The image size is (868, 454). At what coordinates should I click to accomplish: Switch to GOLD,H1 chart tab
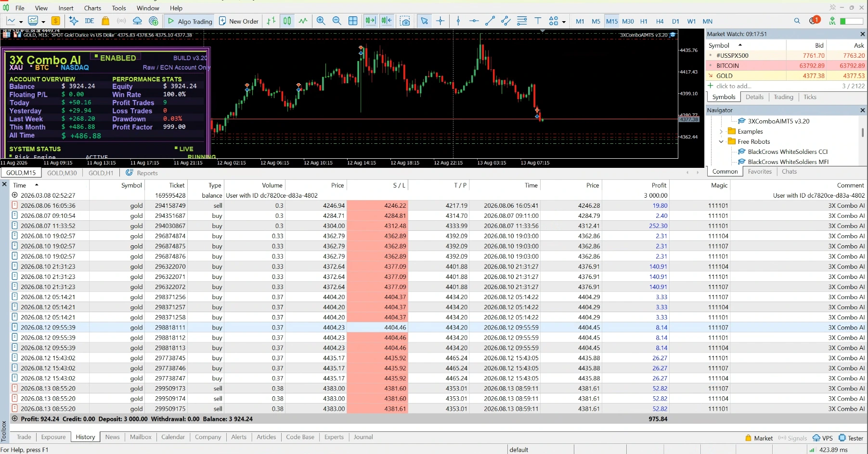coord(101,173)
